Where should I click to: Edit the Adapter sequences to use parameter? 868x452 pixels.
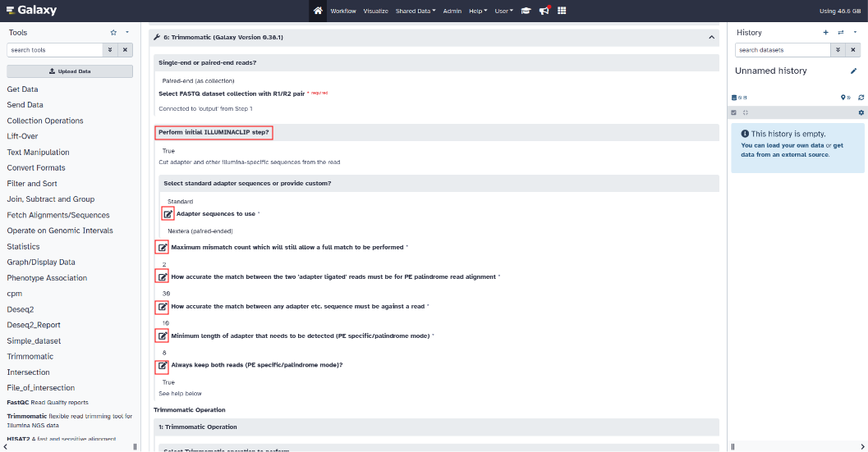point(168,213)
